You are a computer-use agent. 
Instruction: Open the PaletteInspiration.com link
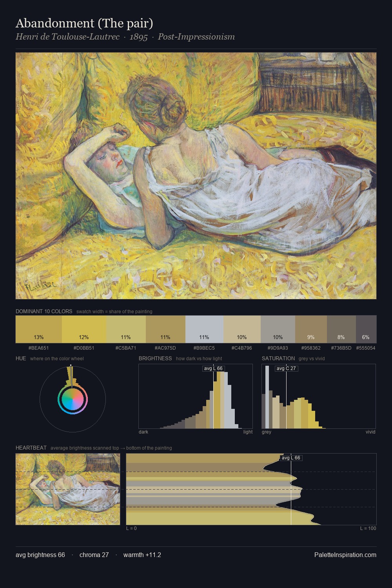click(345, 555)
